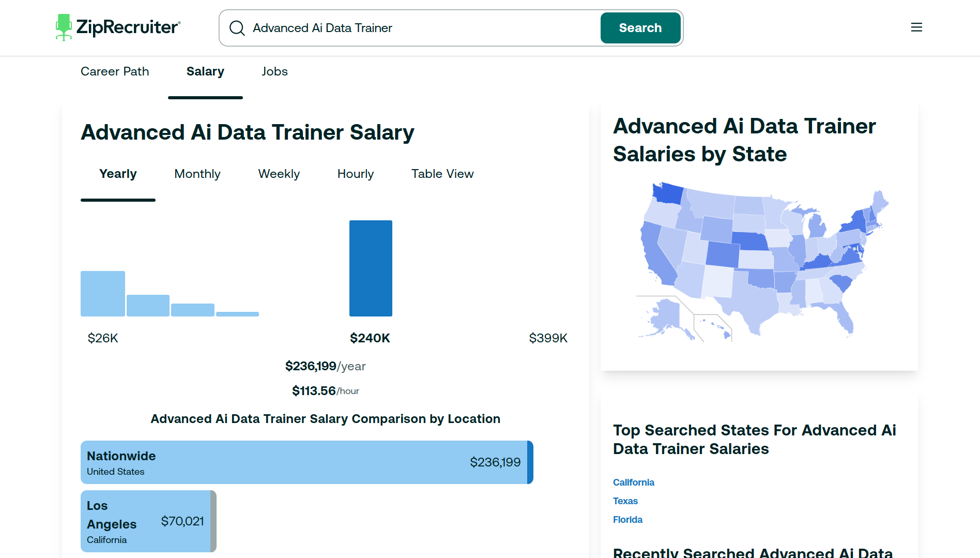Switch to Weekly salary view
The height and width of the screenshot is (558, 980).
coord(279,174)
